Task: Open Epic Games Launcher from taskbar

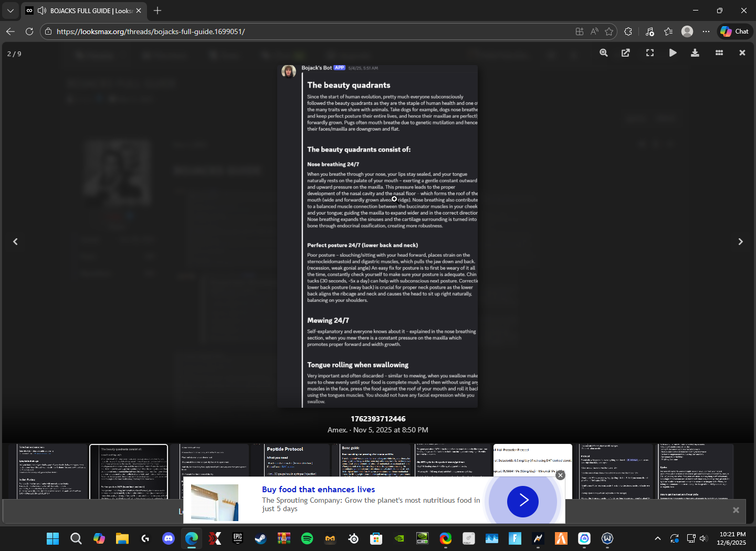Action: click(238, 538)
